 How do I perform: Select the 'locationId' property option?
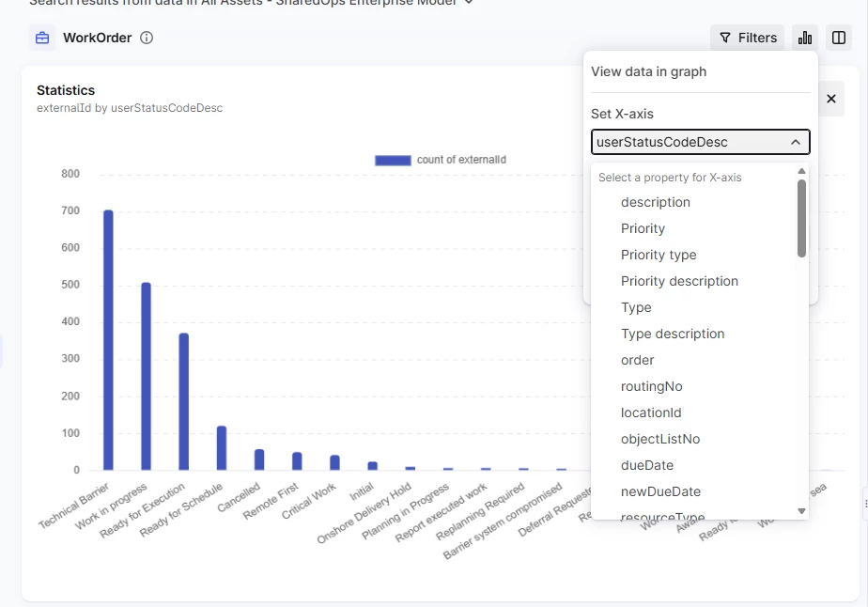click(651, 412)
